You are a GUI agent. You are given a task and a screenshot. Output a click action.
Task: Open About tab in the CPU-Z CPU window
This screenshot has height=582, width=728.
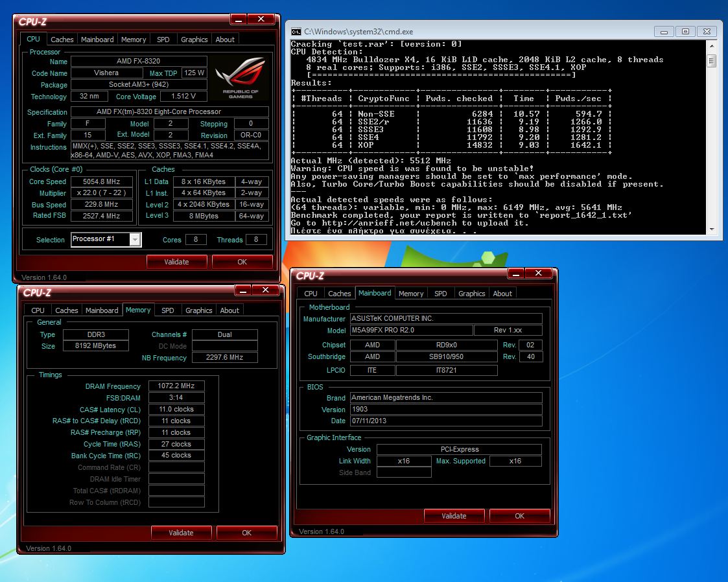pyautogui.click(x=225, y=40)
